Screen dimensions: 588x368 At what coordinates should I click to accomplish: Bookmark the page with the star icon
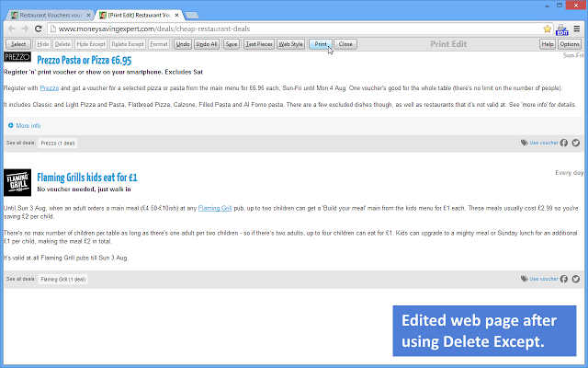(548, 29)
